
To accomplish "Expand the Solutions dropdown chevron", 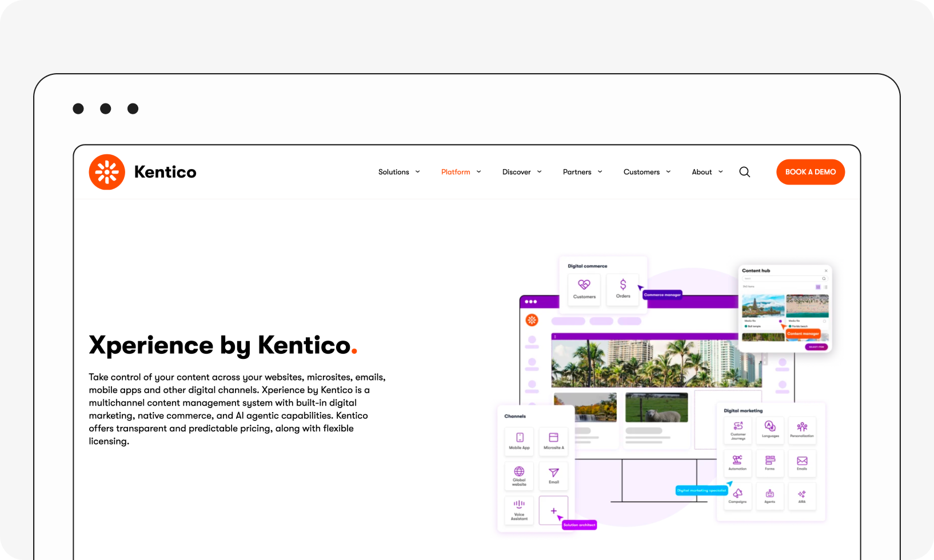I will (x=417, y=172).
